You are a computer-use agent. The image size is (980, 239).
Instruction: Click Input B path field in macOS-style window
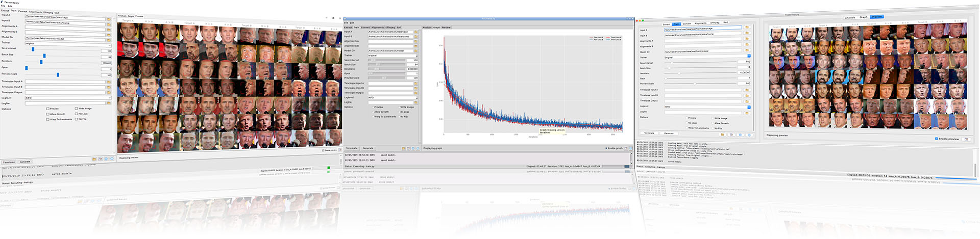point(703,34)
